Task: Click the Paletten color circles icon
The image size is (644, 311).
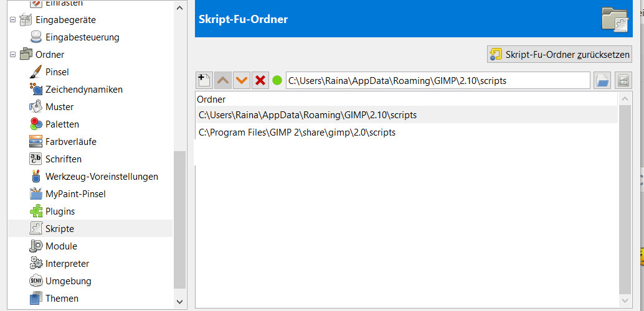Action: 36,124
